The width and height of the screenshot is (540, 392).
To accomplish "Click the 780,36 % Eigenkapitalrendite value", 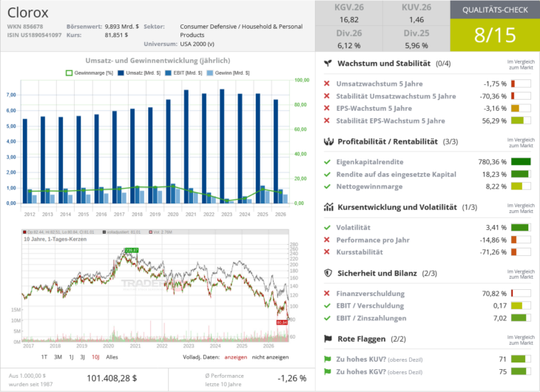I will [492, 162].
